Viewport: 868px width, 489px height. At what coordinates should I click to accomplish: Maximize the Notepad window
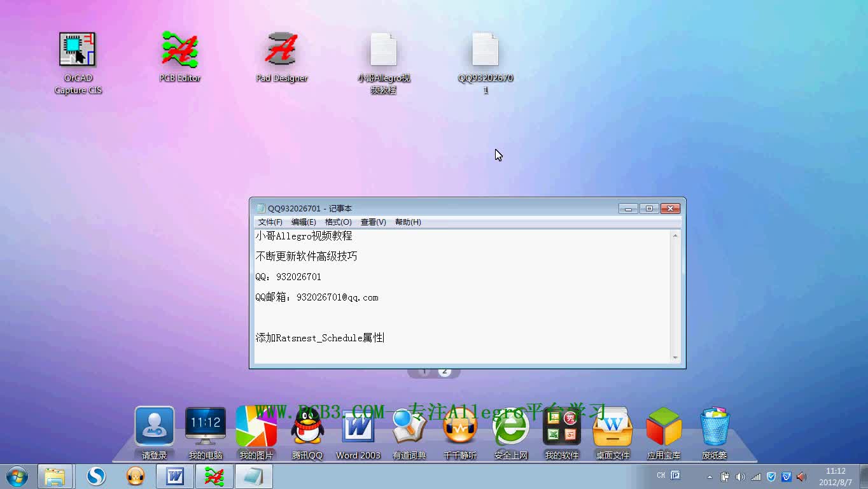(649, 209)
